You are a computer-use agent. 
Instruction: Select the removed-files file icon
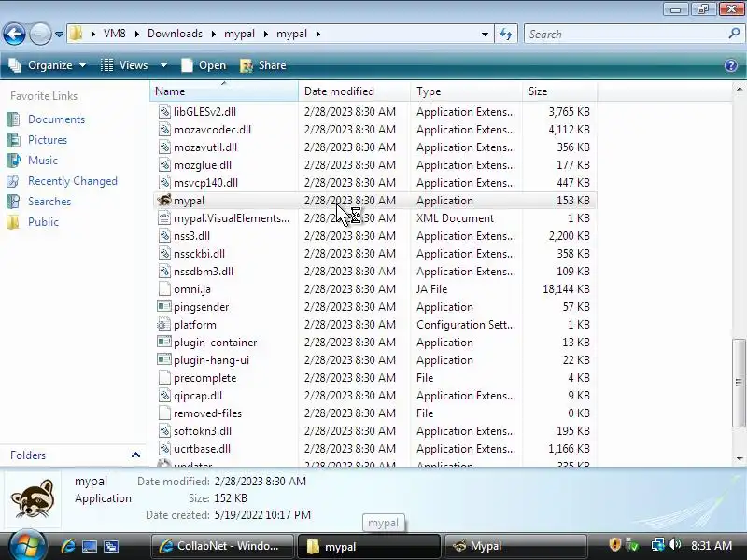164,413
